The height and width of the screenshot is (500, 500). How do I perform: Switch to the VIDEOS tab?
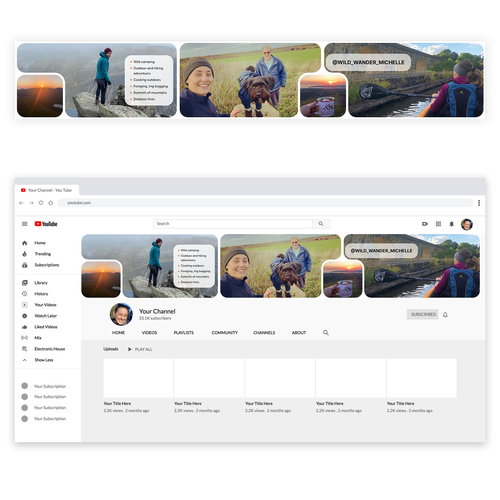tap(149, 333)
